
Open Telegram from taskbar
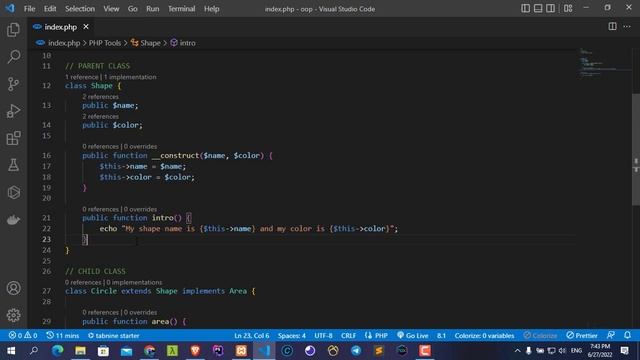coord(356,351)
